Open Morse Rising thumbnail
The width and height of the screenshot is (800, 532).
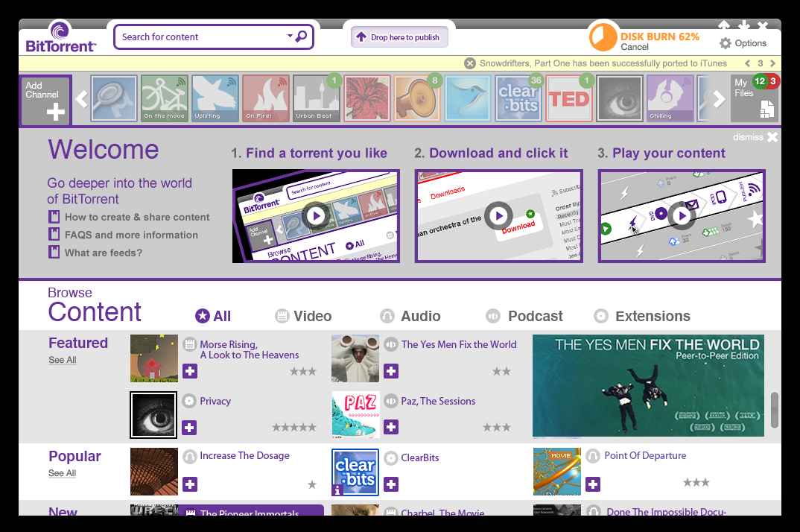click(x=154, y=358)
